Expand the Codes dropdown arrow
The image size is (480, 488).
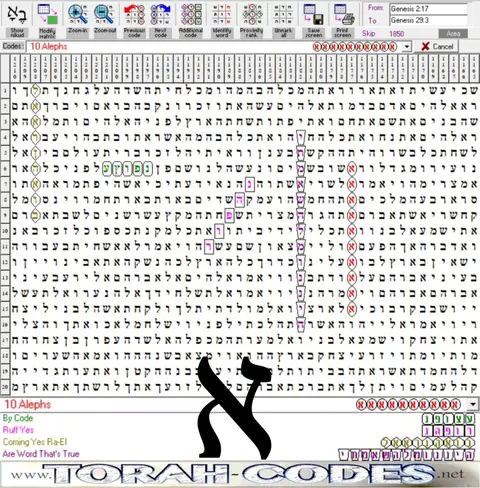coord(407,47)
